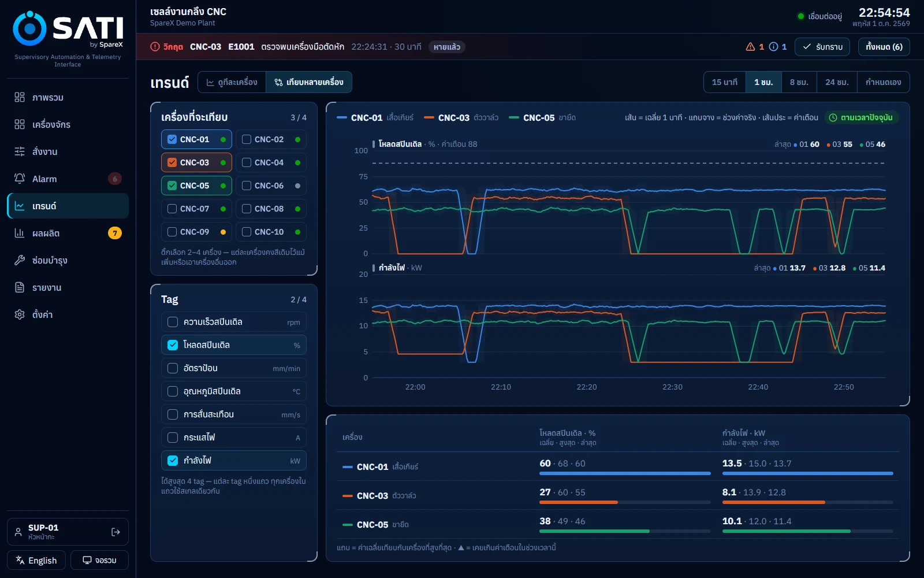924x578 pixels.
Task: Check the อุณหภูมิสปินเดิล tag checkbox
Action: click(x=173, y=391)
